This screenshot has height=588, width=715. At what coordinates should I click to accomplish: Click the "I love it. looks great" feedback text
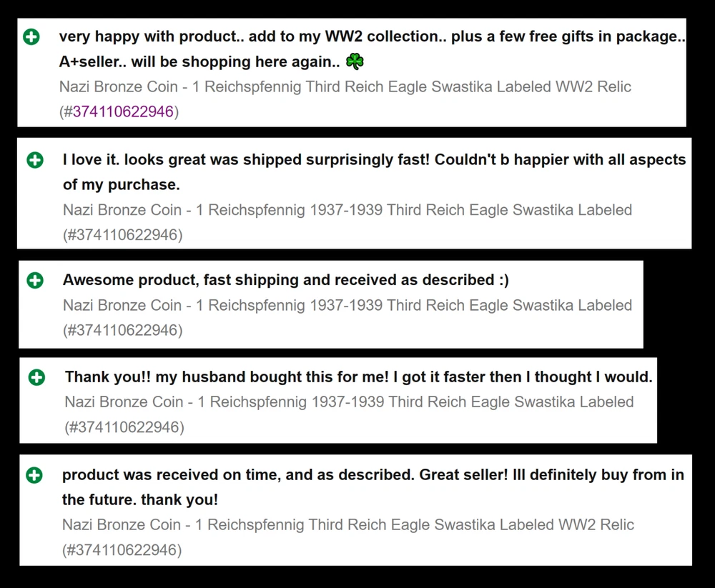click(374, 160)
